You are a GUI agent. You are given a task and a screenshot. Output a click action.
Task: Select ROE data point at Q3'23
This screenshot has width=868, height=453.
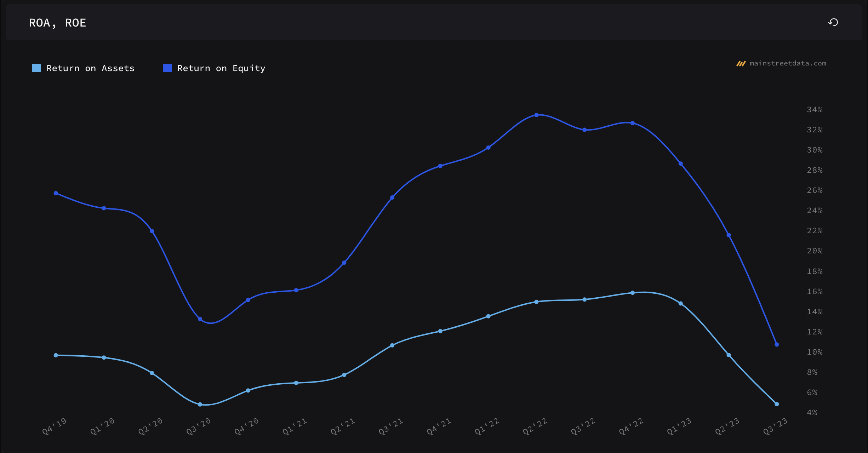pyautogui.click(x=777, y=344)
